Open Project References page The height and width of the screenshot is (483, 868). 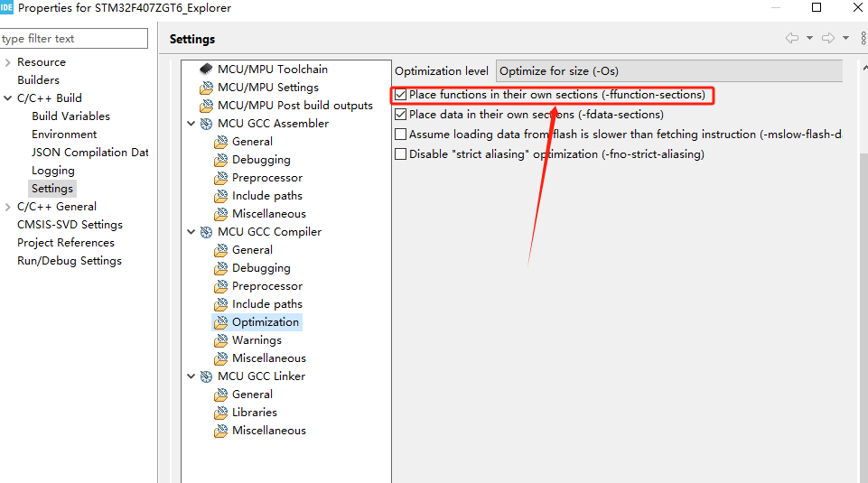pyautogui.click(x=66, y=243)
